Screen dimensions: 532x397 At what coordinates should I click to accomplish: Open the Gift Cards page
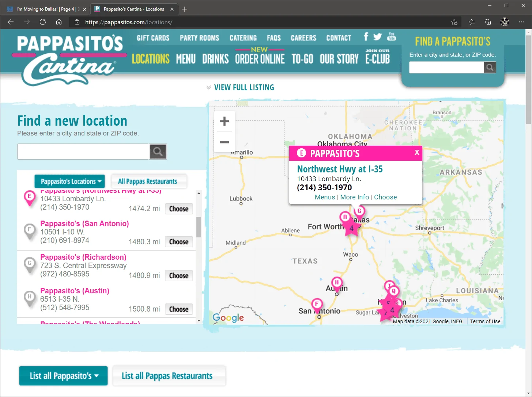click(x=153, y=38)
